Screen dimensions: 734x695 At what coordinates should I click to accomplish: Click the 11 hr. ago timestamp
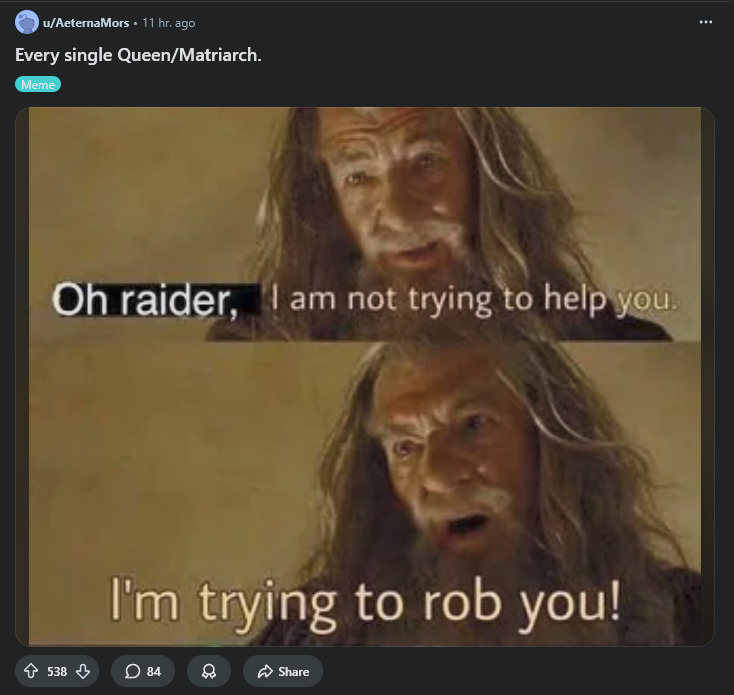pyautogui.click(x=169, y=22)
